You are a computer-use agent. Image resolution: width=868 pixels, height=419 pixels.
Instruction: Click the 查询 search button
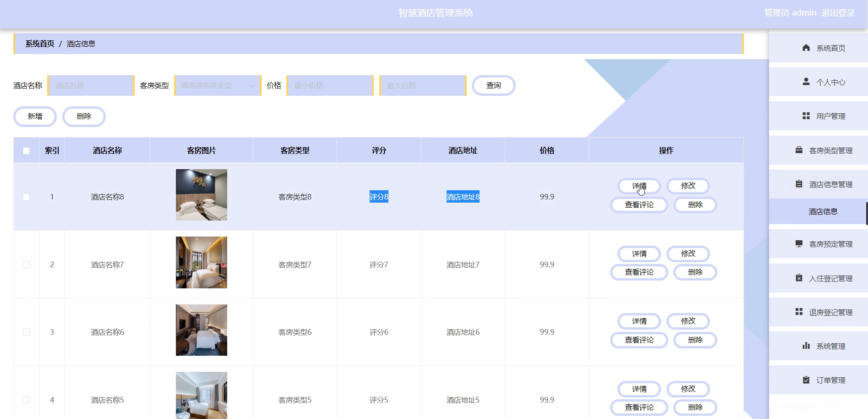(x=494, y=86)
